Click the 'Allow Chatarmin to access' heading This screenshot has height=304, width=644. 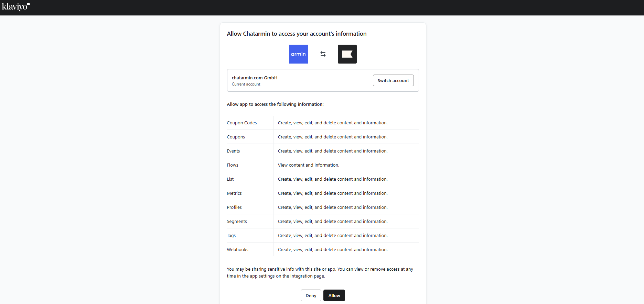click(297, 34)
